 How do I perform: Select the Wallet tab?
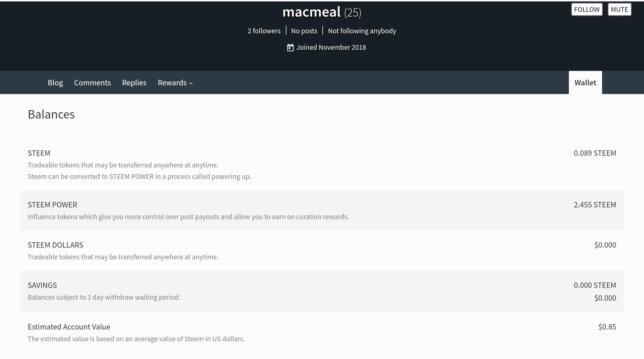pyautogui.click(x=585, y=83)
